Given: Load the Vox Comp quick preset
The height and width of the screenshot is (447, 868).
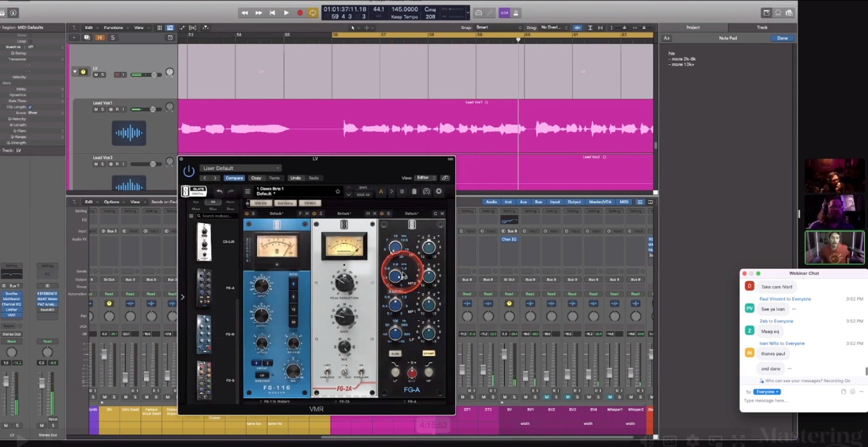Looking at the screenshot, I should (x=285, y=203).
